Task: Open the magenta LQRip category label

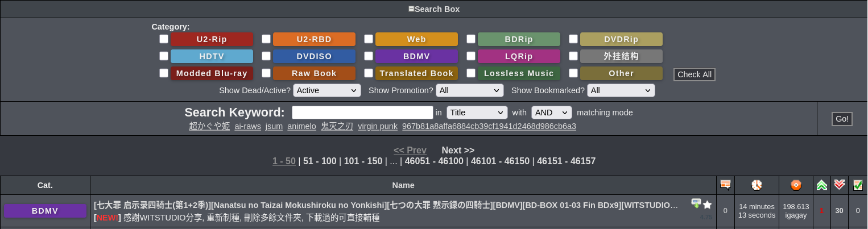Action: tap(519, 56)
